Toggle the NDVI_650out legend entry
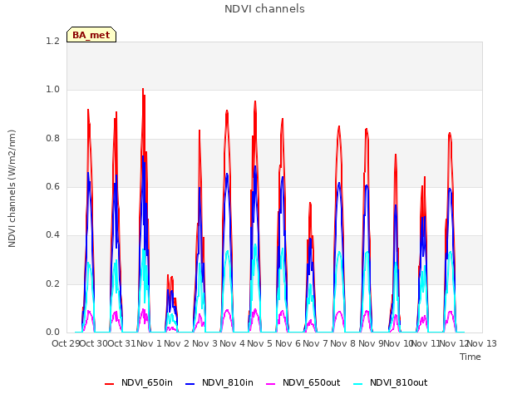532x399 pixels. (x=303, y=383)
